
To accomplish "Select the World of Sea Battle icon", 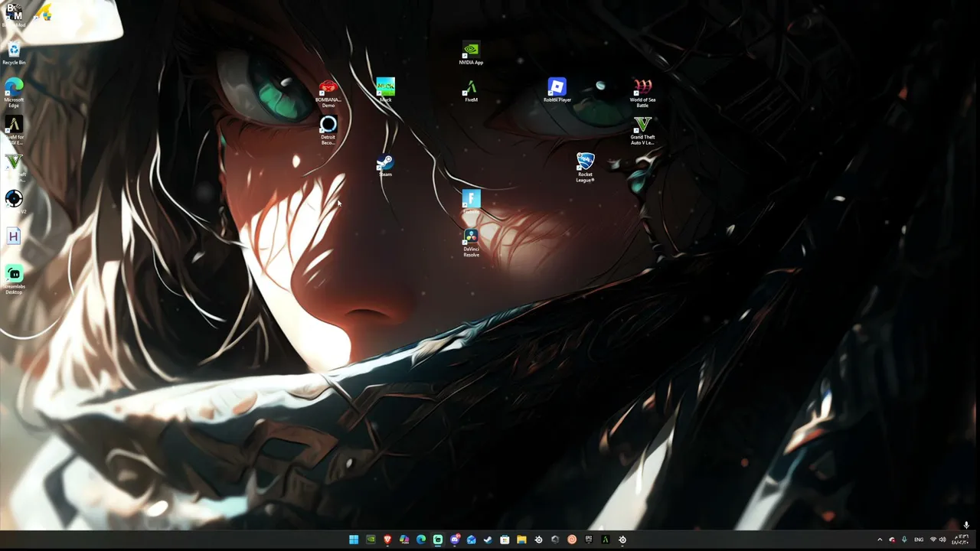I will (642, 93).
